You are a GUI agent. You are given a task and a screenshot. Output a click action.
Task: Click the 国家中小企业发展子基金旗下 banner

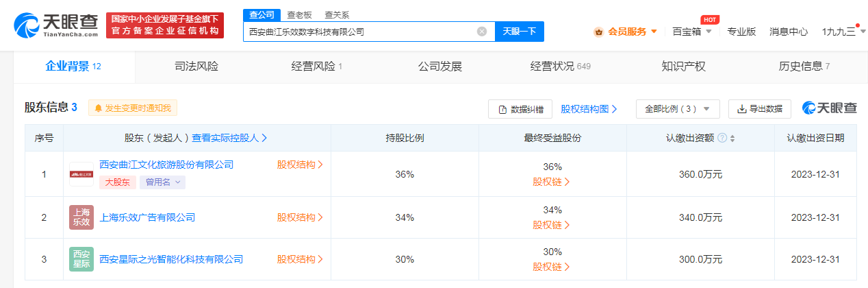click(x=165, y=25)
